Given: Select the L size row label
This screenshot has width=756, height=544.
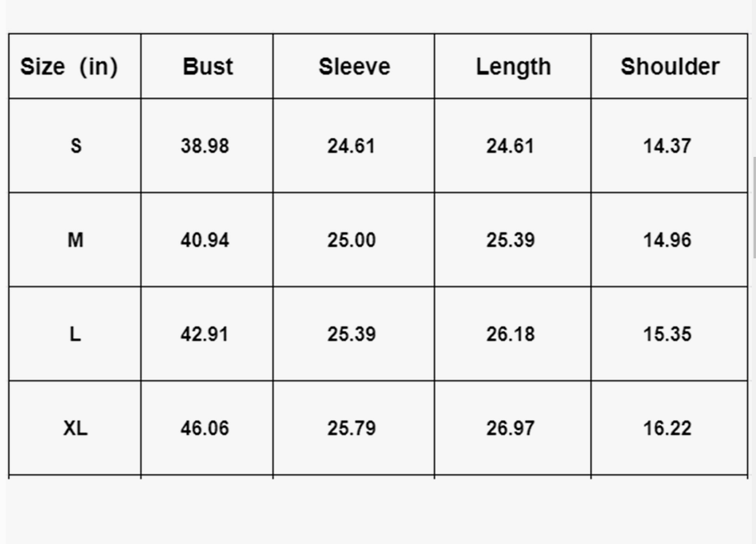Looking at the screenshot, I should 75,334.
